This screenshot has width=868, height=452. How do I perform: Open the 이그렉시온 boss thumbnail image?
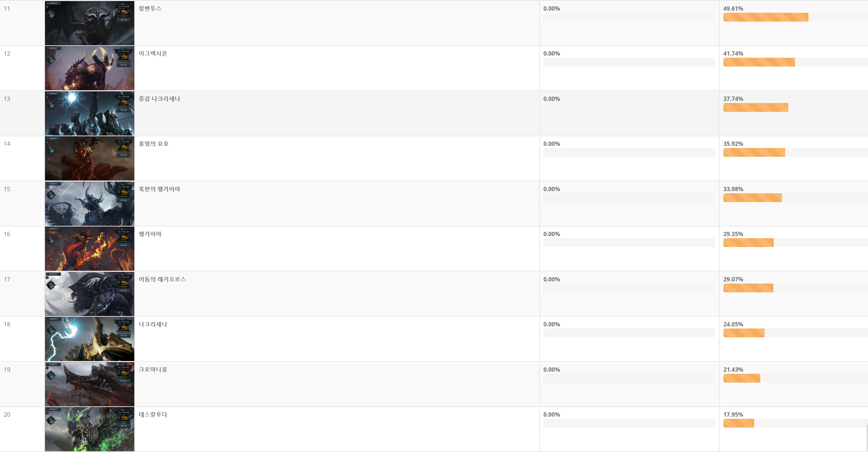[90, 68]
